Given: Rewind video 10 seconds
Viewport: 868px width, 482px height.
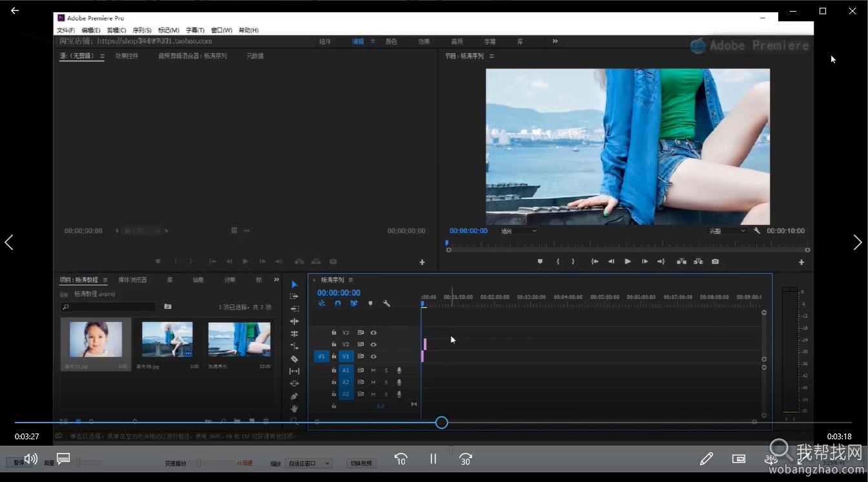Looking at the screenshot, I should pos(400,459).
